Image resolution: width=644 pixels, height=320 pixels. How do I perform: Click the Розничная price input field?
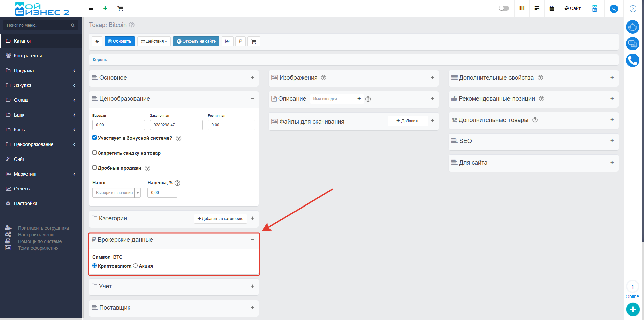231,125
